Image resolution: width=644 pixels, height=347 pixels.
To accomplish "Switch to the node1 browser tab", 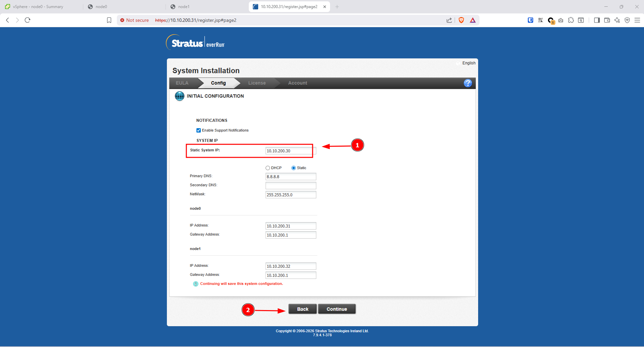I will [x=184, y=7].
